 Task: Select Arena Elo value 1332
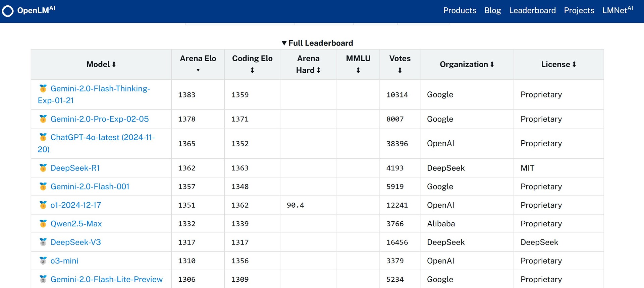[x=187, y=224]
